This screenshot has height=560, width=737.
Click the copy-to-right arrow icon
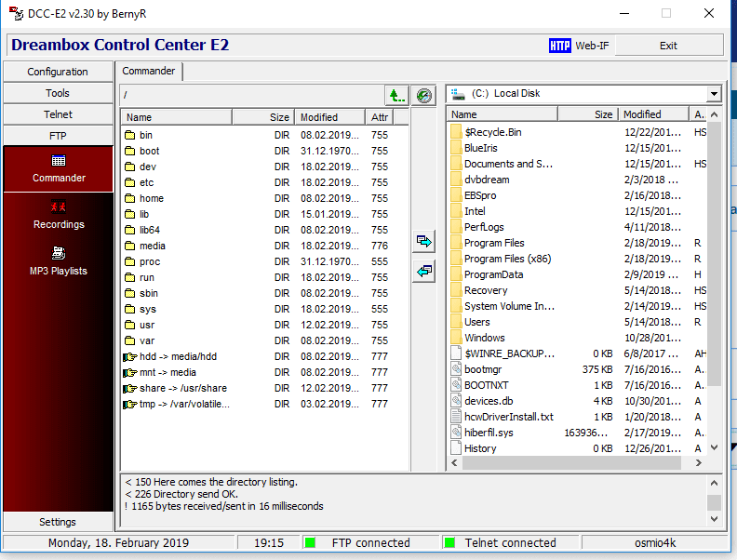424,242
